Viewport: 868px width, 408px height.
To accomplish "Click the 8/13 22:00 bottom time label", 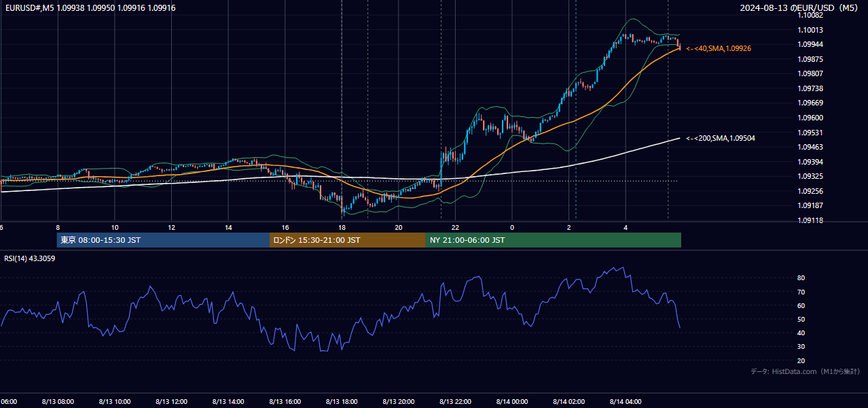I will [455, 402].
